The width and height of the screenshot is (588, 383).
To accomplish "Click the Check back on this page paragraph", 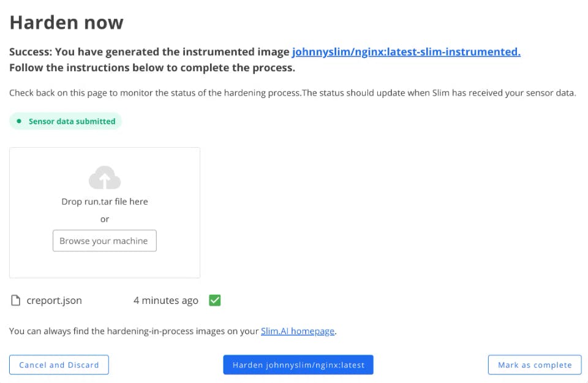I will coord(293,93).
